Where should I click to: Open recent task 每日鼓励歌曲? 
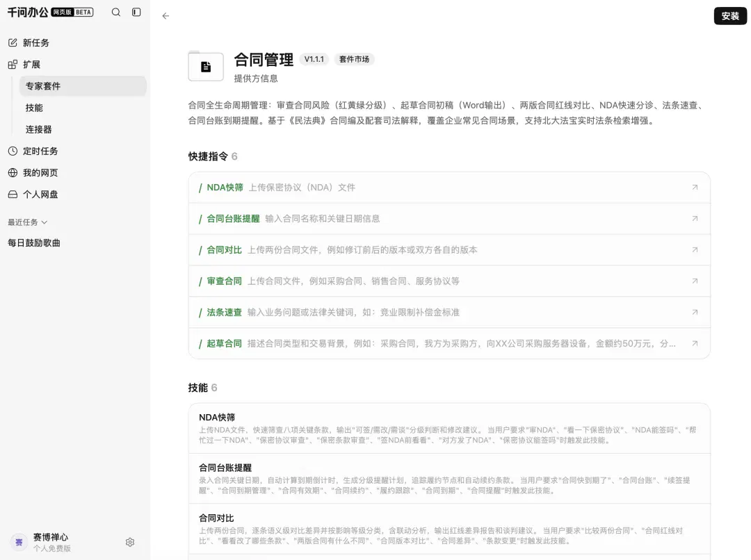click(34, 242)
